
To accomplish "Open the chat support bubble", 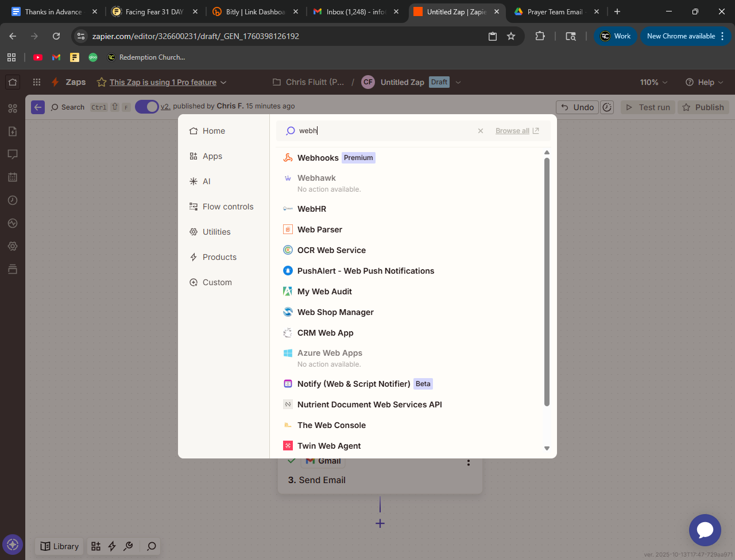I will click(705, 530).
